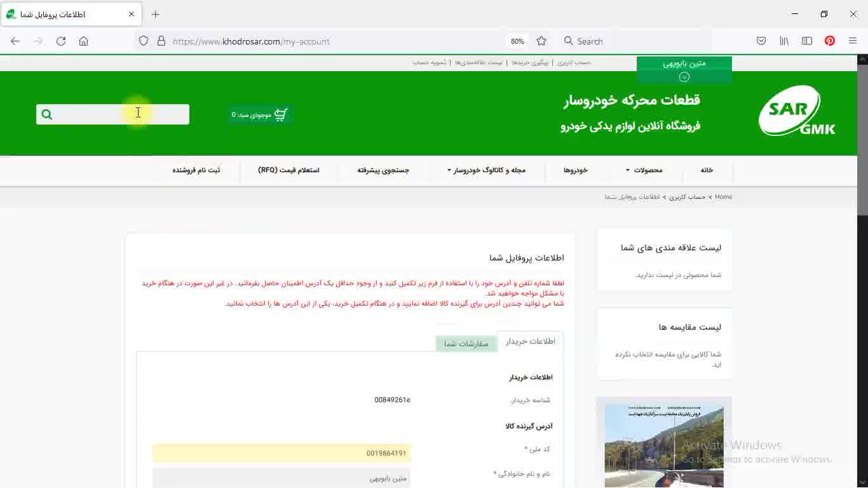Click the sidebar advertisement banner image
This screenshot has height=488, width=868.
664,446
